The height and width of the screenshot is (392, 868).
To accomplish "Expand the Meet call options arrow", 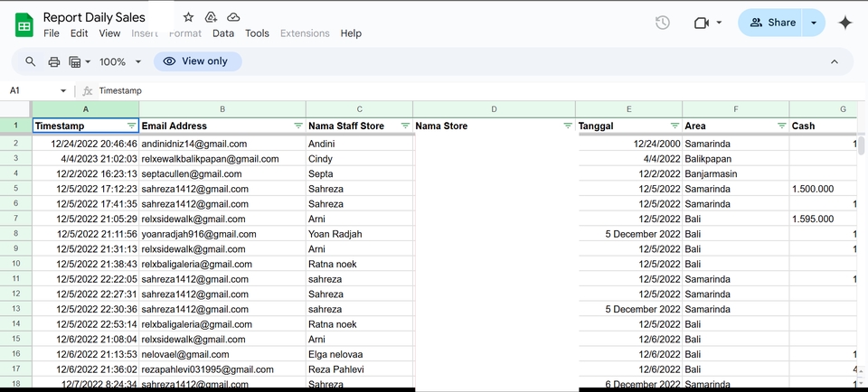I will 719,23.
